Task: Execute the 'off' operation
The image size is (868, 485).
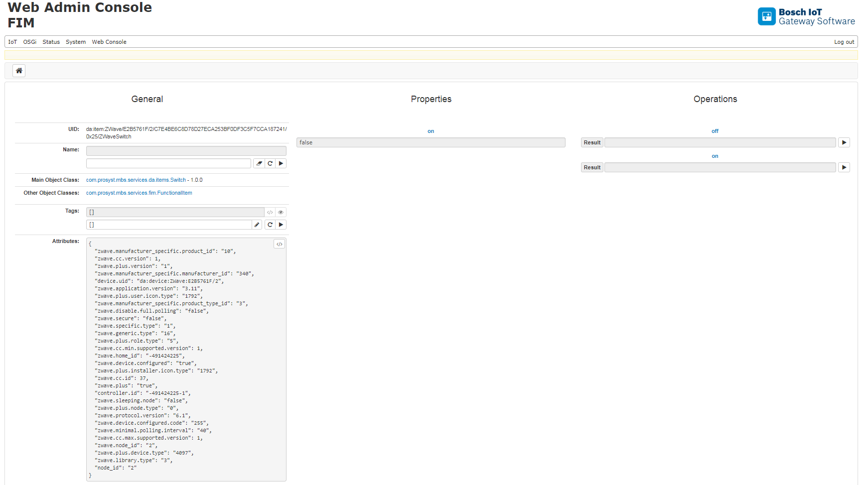Action: coord(844,142)
